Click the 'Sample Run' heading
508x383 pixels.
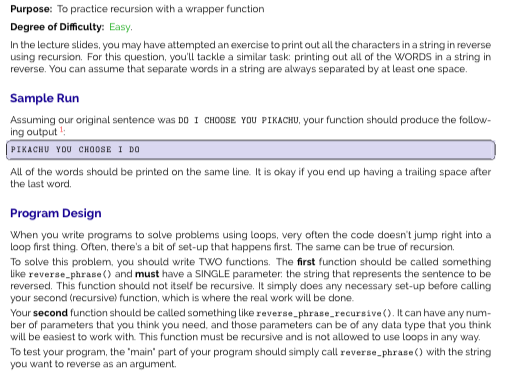45,98
